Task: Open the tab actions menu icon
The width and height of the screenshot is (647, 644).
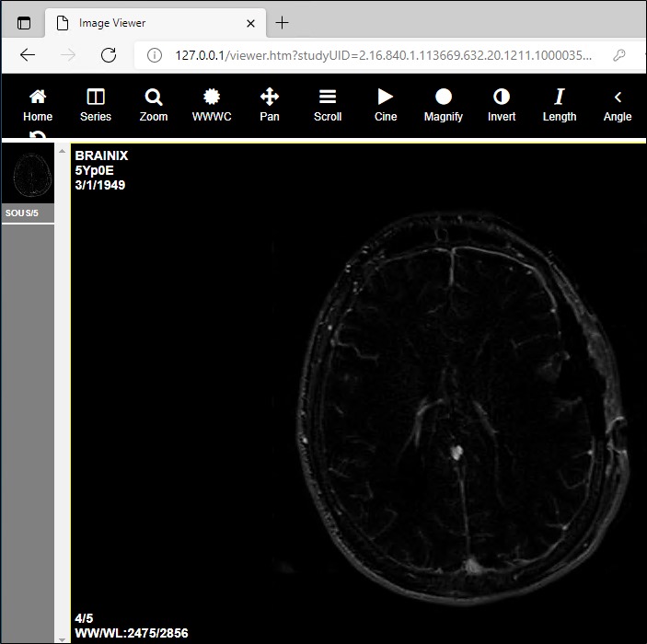Action: (x=24, y=23)
